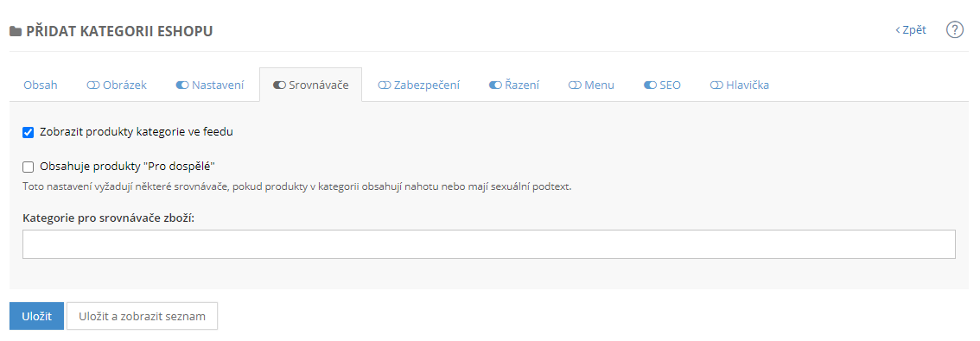Click the toggle icon on the Srovnávače tab

point(279,85)
